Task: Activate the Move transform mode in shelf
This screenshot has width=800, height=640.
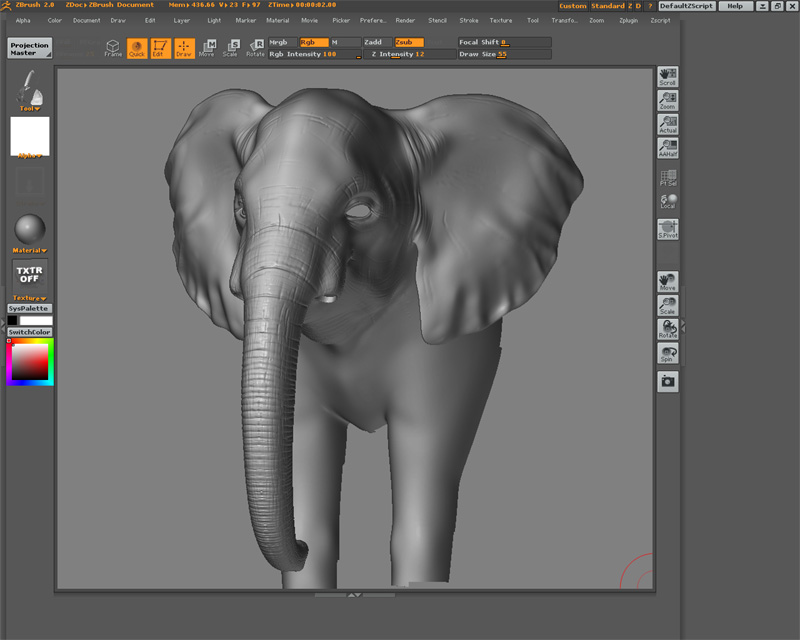Action: click(x=207, y=48)
